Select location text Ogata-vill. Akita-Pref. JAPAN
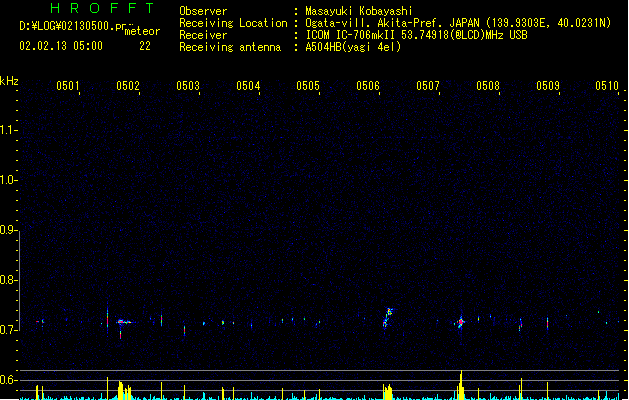 click(x=392, y=23)
